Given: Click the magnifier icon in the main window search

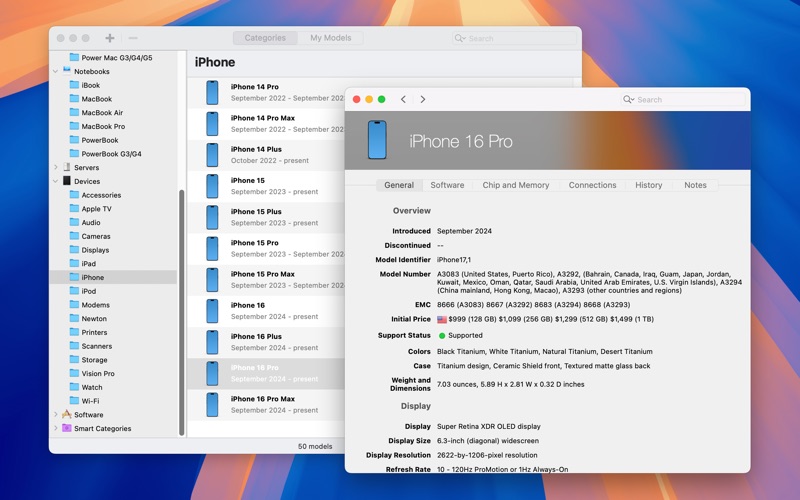Looking at the screenshot, I should pos(458,38).
